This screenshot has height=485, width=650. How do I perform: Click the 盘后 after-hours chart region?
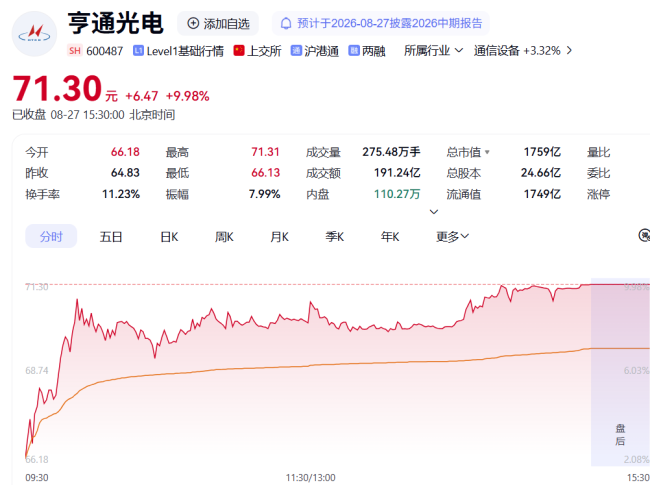(620, 372)
